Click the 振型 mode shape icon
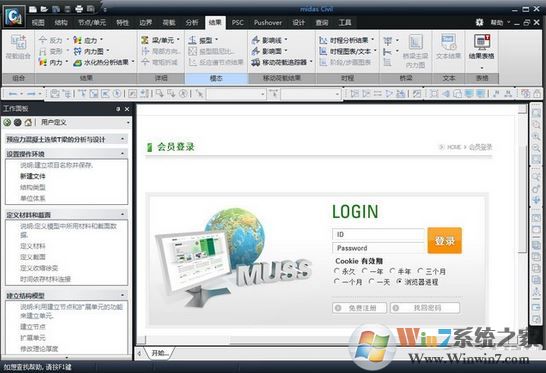Viewport: 546px width, 373px height. (193, 40)
